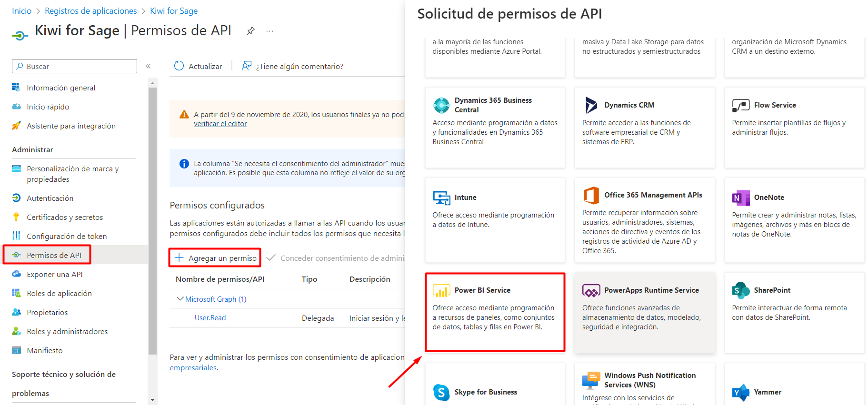Open Exponer una API section
This screenshot has width=868, height=405.
tap(55, 274)
